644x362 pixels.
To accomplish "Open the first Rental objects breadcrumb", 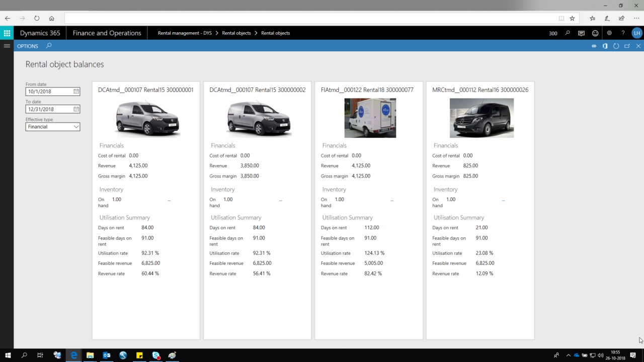I will [236, 33].
